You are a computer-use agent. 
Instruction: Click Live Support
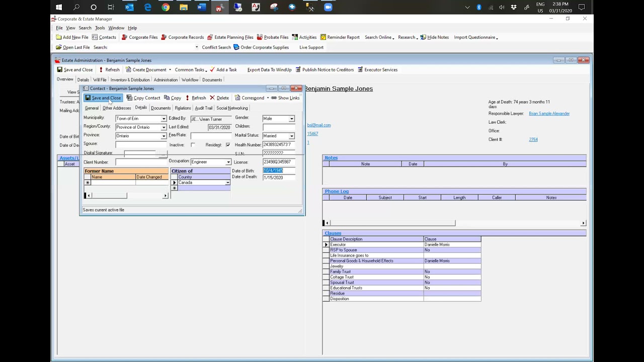pyautogui.click(x=311, y=47)
